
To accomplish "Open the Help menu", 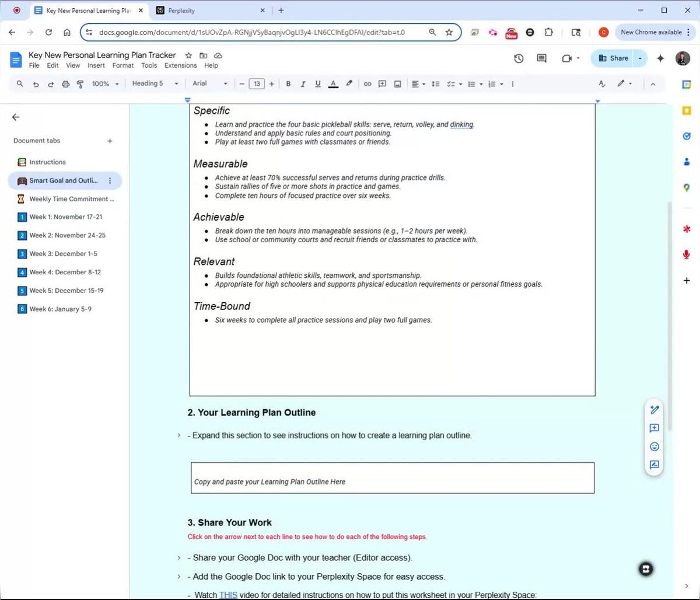I will 211,65.
